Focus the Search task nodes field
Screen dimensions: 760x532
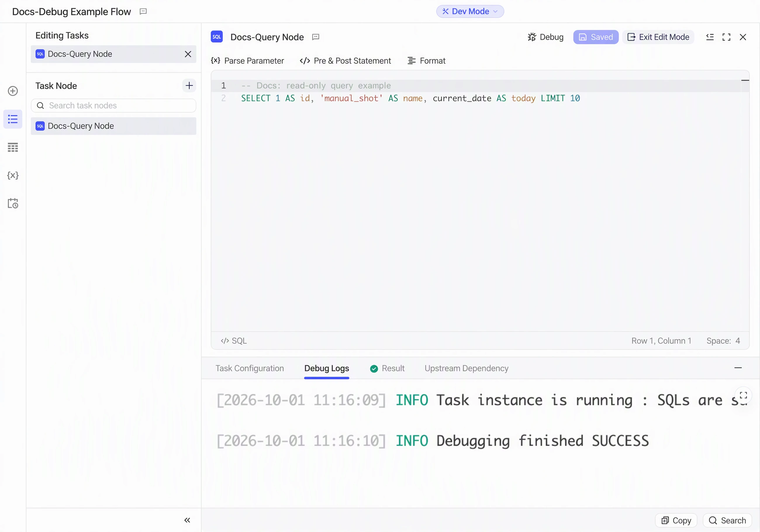point(113,106)
